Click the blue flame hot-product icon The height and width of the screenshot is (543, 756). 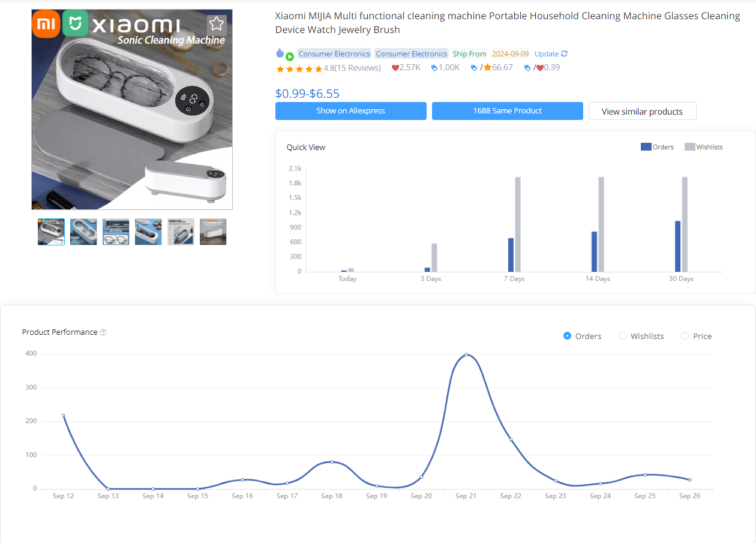(x=280, y=53)
